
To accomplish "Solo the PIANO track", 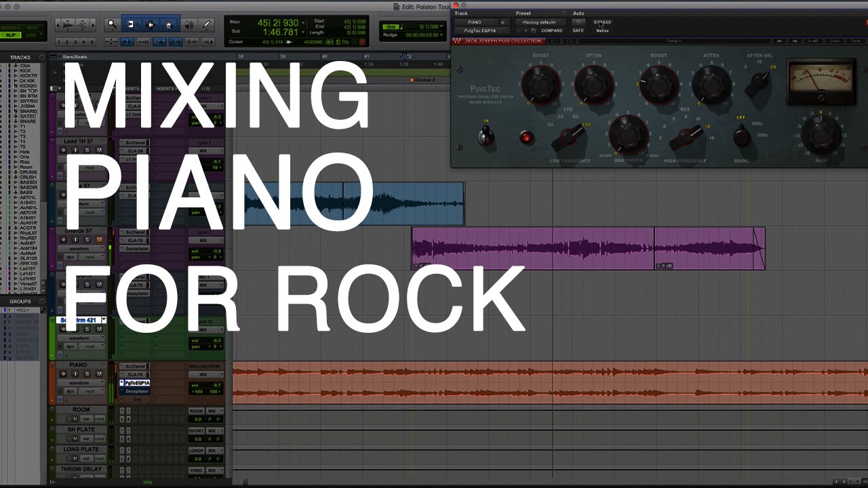I will [87, 374].
